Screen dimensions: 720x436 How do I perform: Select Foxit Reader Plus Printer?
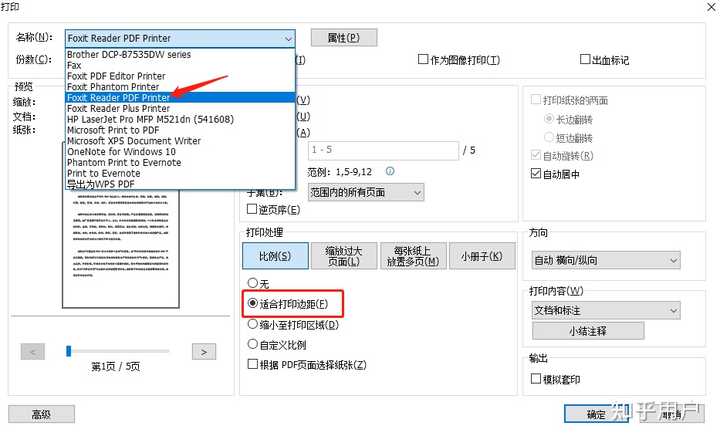(180, 108)
